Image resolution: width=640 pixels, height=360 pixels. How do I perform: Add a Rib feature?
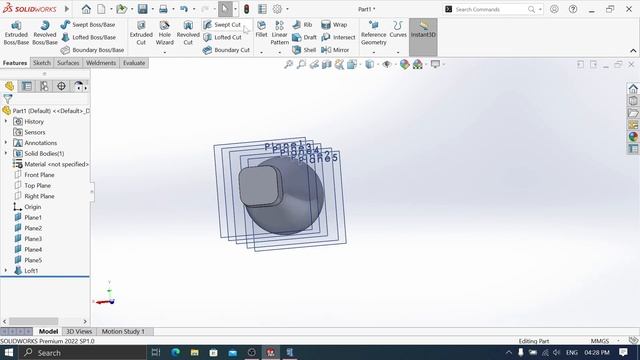point(303,24)
